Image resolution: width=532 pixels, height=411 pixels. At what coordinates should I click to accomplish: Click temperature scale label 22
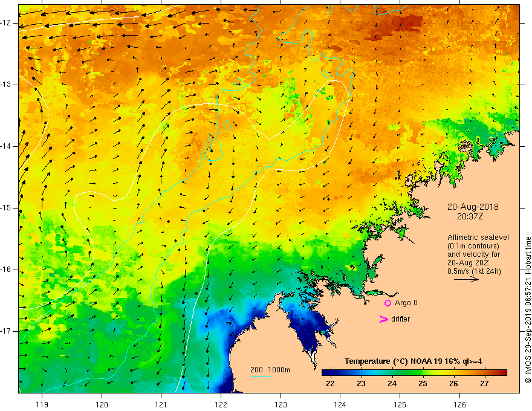[330, 384]
